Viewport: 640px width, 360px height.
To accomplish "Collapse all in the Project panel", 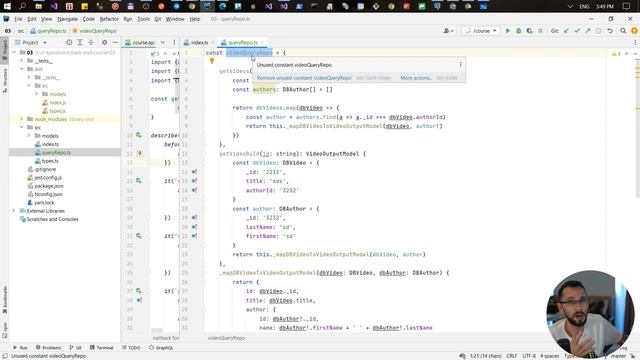I will tap(91, 42).
